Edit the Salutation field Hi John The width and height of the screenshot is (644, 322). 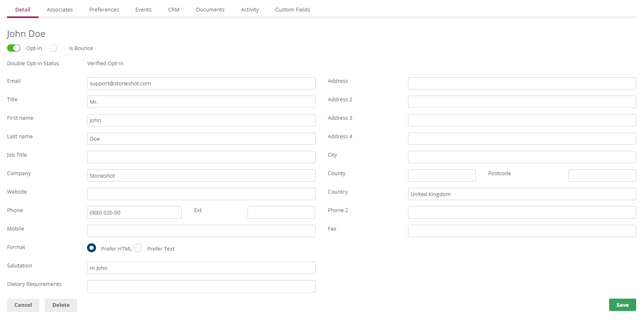point(201,268)
